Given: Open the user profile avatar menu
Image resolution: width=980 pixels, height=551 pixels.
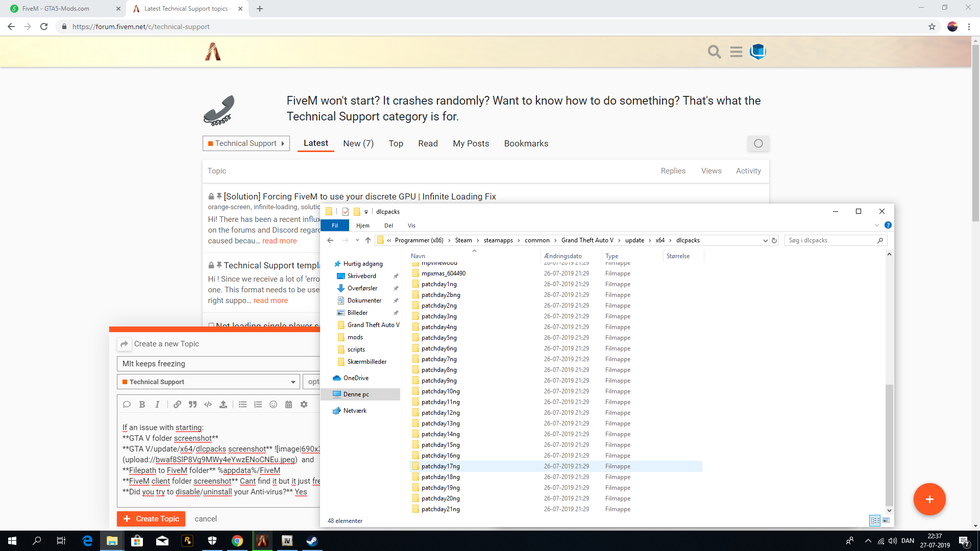Looking at the screenshot, I should coord(758,52).
